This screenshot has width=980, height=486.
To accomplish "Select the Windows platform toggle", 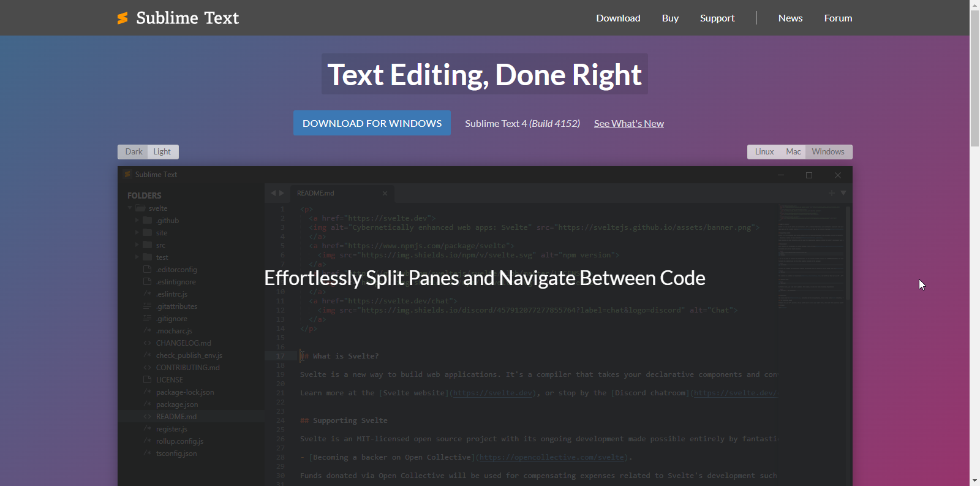I will click(x=828, y=152).
